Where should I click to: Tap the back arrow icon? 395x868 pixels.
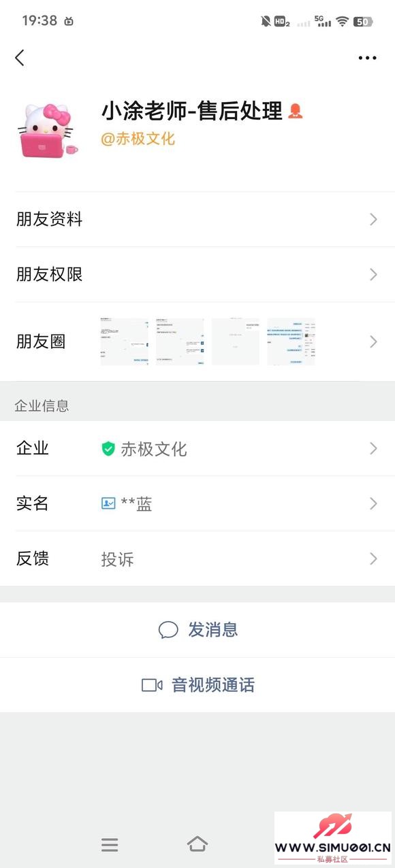pos(20,58)
